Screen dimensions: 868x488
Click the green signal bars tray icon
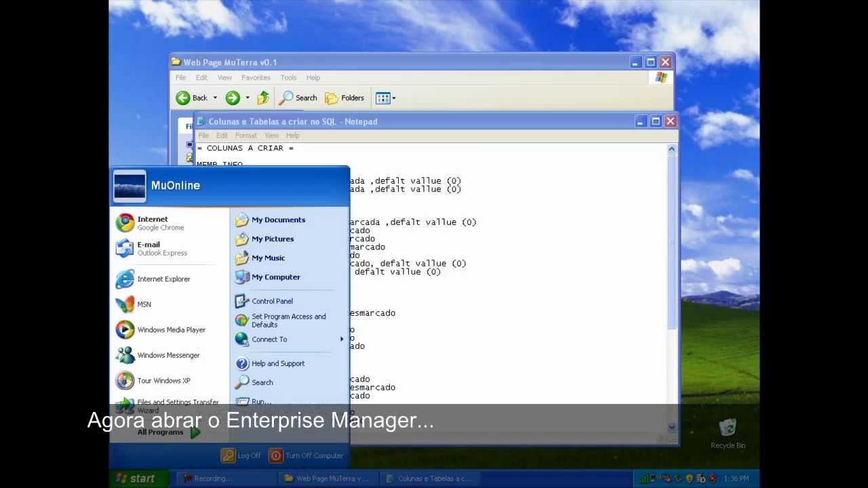click(645, 479)
